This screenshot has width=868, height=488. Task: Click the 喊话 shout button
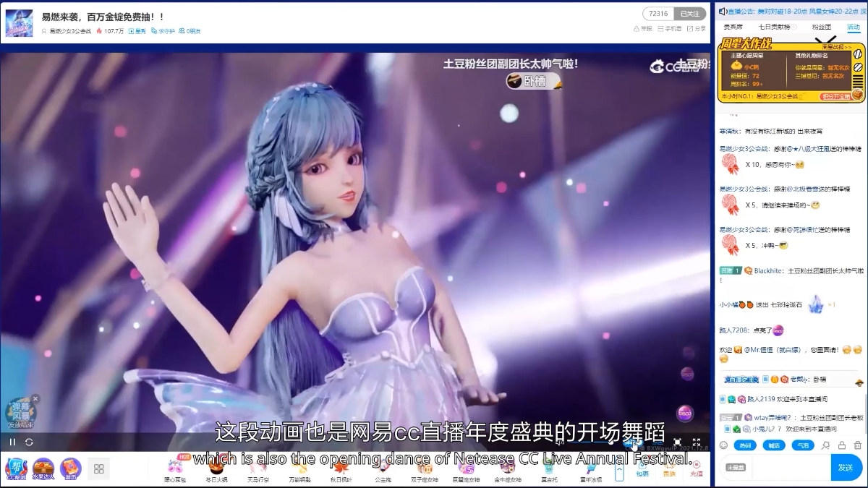[774, 445]
